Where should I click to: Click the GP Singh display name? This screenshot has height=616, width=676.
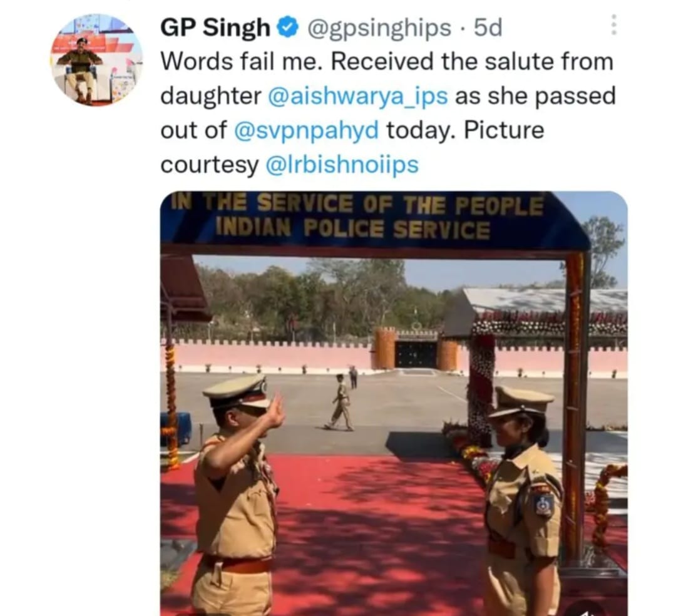(x=215, y=28)
